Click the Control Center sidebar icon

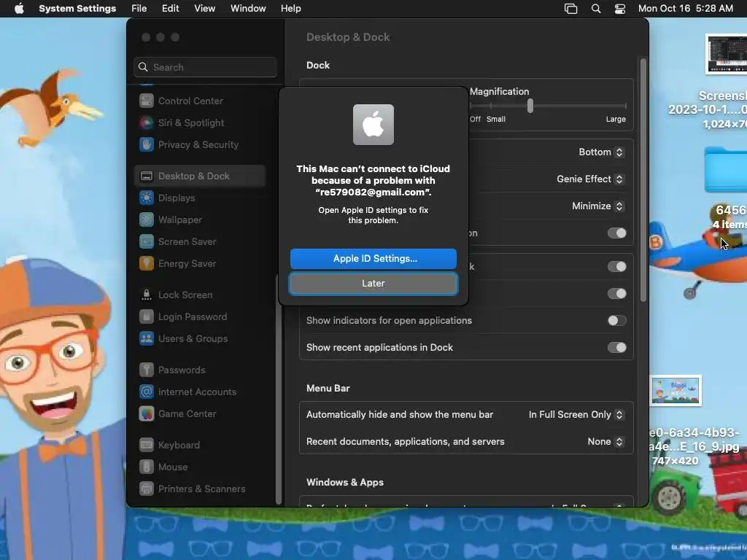click(x=146, y=101)
